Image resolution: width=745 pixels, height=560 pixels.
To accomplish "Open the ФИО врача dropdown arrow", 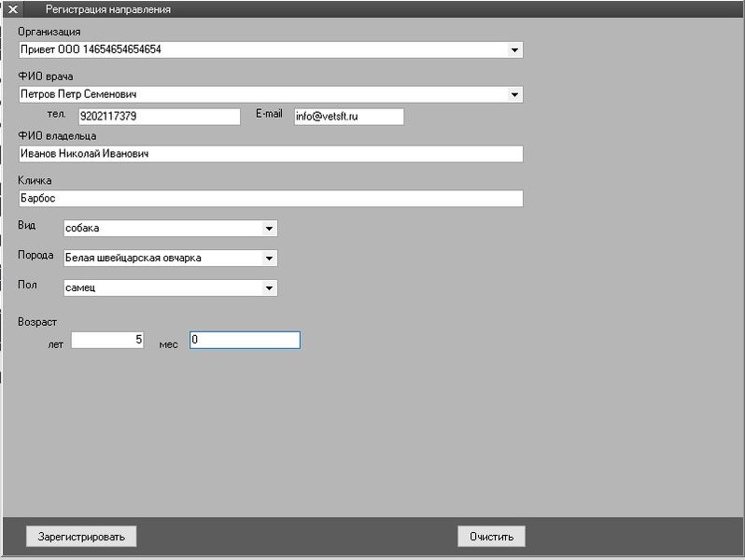I will pos(514,94).
